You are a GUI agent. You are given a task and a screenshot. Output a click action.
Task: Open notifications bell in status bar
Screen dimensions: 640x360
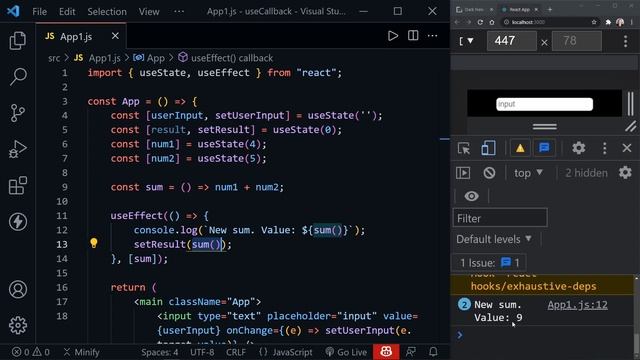point(433,352)
